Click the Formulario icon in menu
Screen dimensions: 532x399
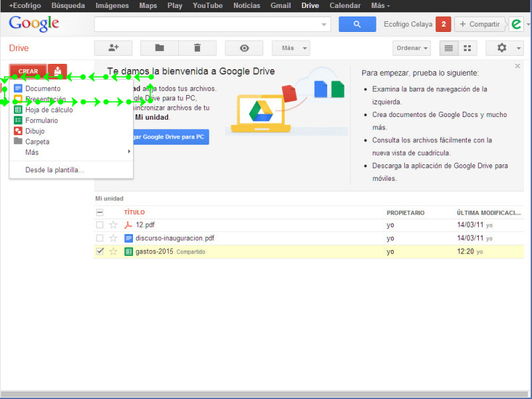click(18, 120)
